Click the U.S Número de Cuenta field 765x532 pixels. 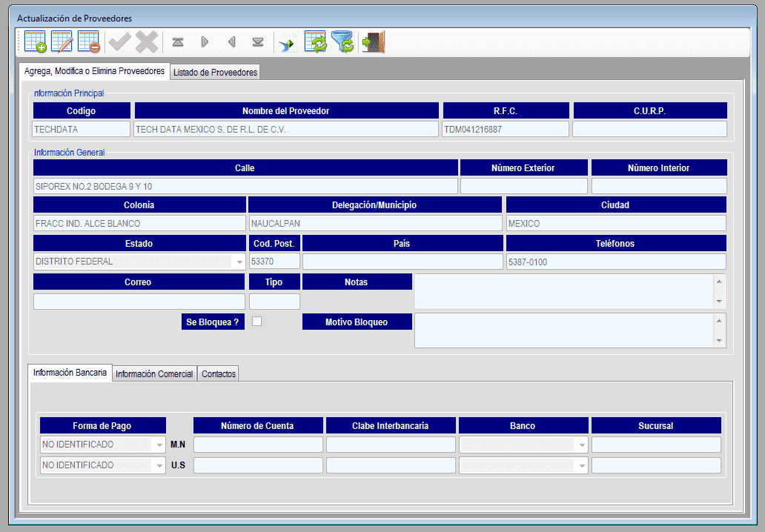(258, 465)
